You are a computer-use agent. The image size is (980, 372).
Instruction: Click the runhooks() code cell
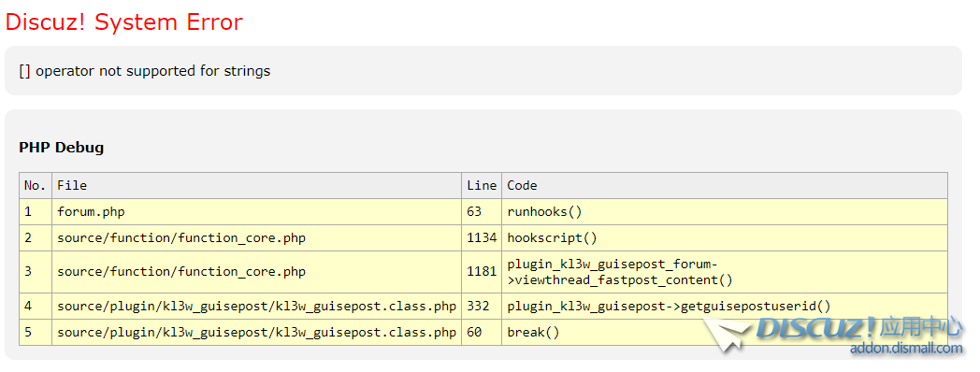[725, 212]
